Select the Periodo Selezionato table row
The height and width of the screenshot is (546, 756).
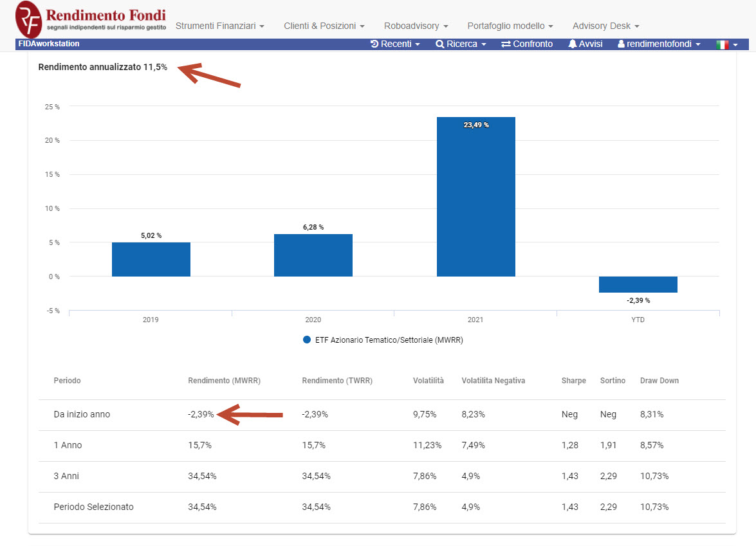click(93, 507)
